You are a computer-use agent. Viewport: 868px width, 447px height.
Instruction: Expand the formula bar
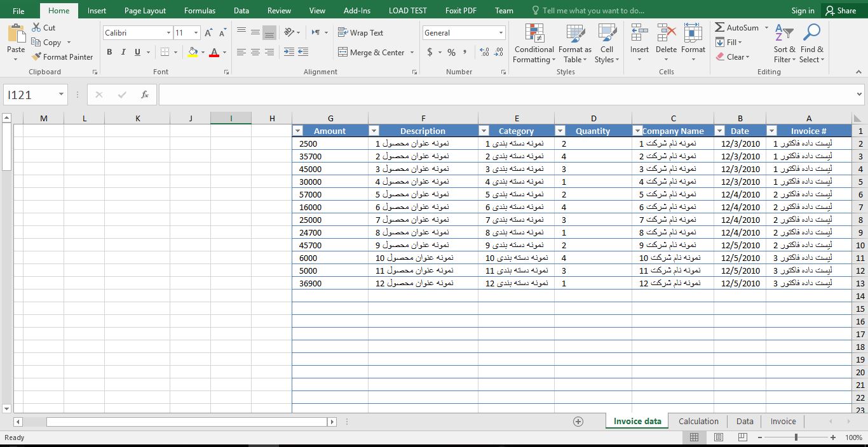pos(859,95)
